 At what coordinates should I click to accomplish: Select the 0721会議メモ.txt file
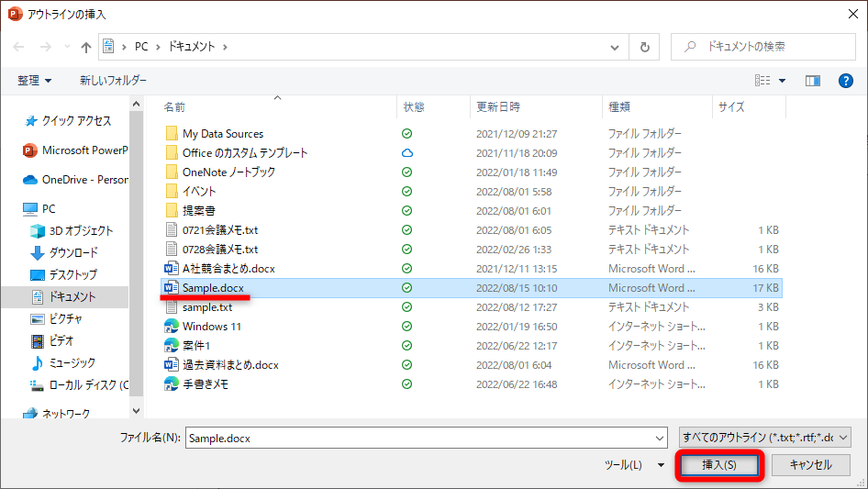(220, 230)
